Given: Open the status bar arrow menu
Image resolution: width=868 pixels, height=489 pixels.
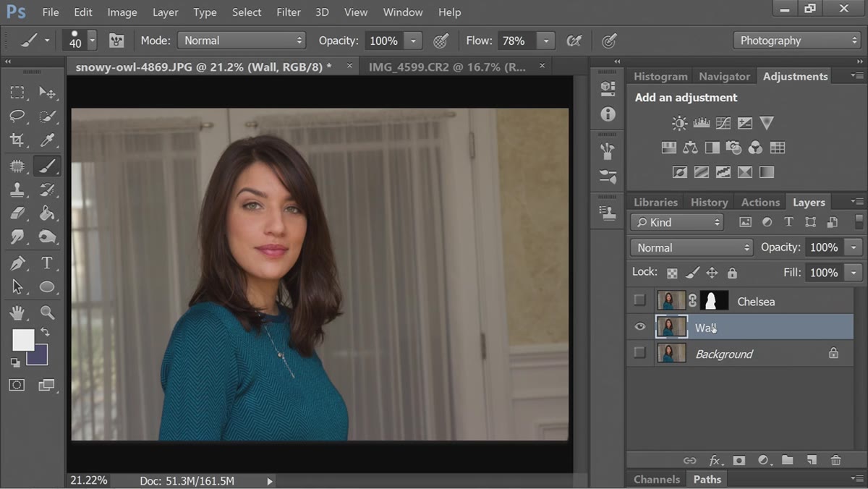Looking at the screenshot, I should 270,480.
